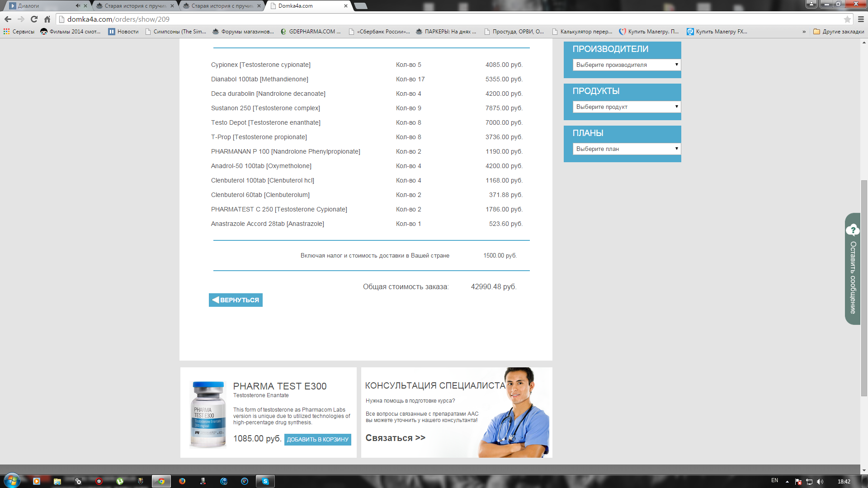Screen dimensions: 868x488
Task: Click ДОБАВИТЬ В КОРЗИНУ button
Action: (317, 439)
